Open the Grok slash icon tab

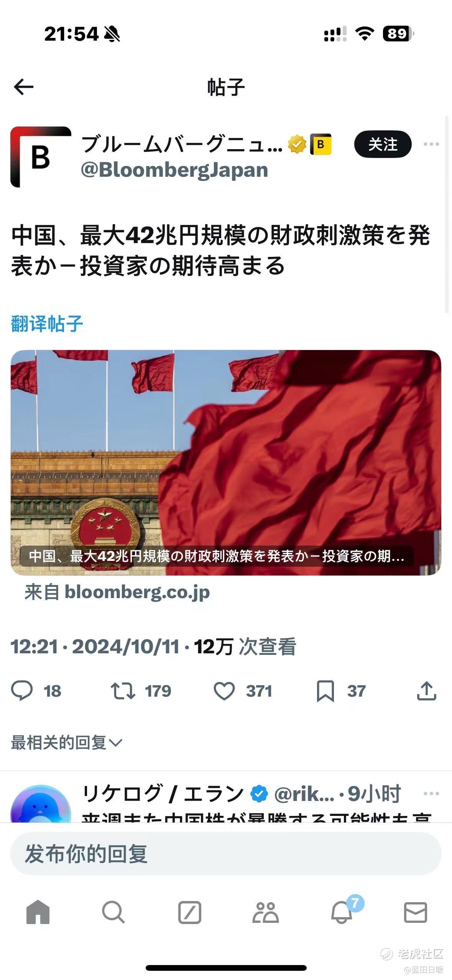pos(190,912)
